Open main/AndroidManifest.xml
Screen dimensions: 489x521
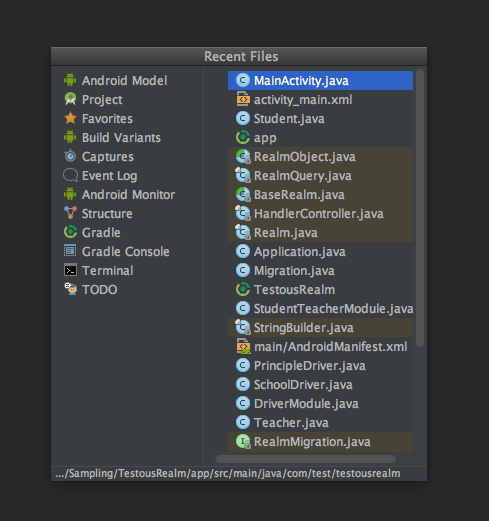pos(320,346)
